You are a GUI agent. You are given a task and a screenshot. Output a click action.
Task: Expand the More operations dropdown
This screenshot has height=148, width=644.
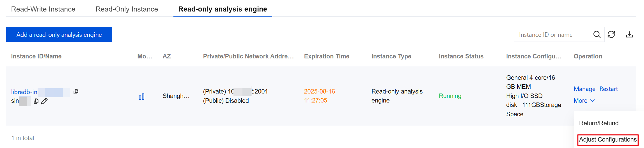tap(584, 101)
